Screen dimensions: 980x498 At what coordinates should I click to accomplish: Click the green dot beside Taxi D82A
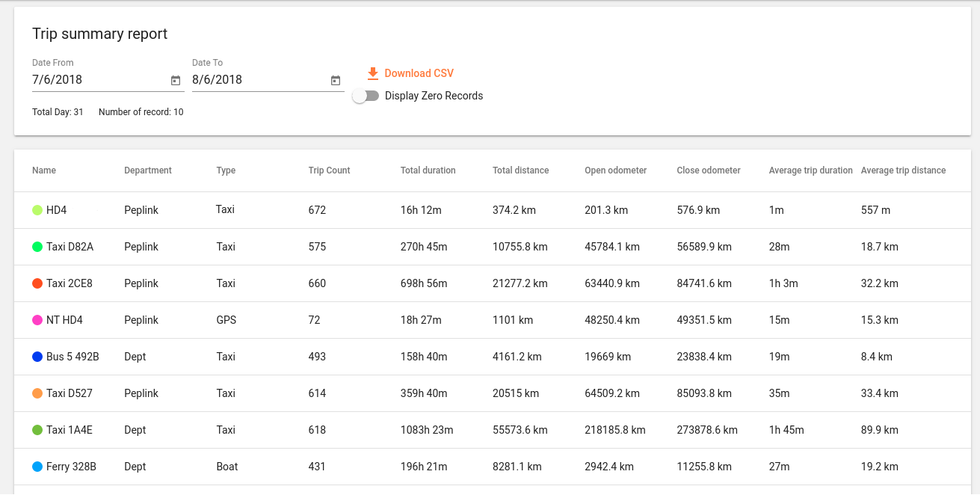pyautogui.click(x=37, y=247)
